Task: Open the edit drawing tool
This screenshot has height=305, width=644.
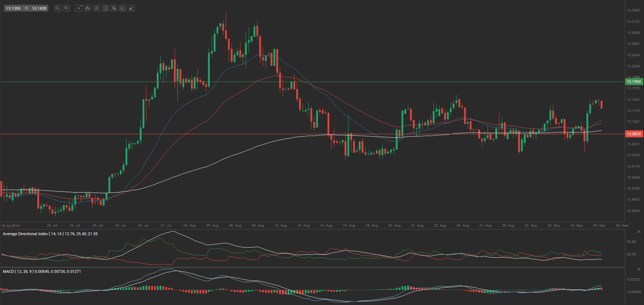Action: [x=123, y=8]
